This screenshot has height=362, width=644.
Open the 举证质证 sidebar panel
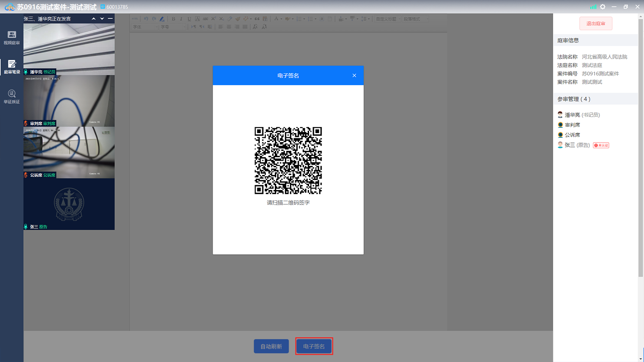coord(12,97)
